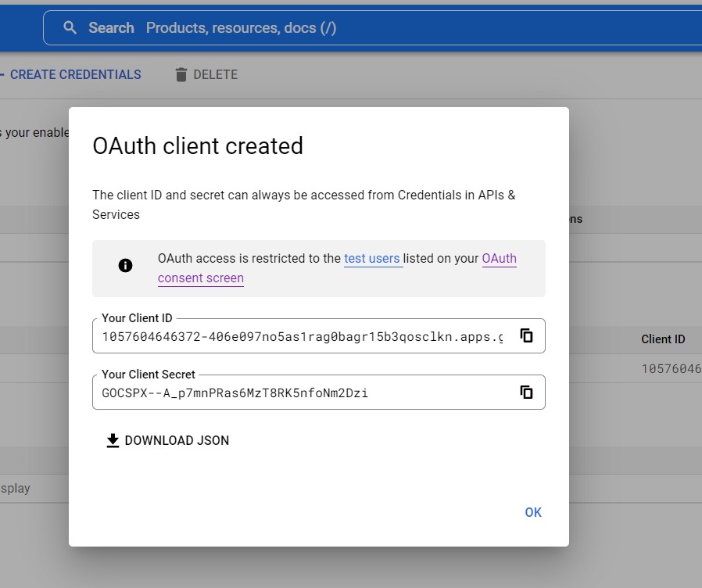702x588 pixels.
Task: Click the OAuth client created dialog title
Action: pos(198,145)
